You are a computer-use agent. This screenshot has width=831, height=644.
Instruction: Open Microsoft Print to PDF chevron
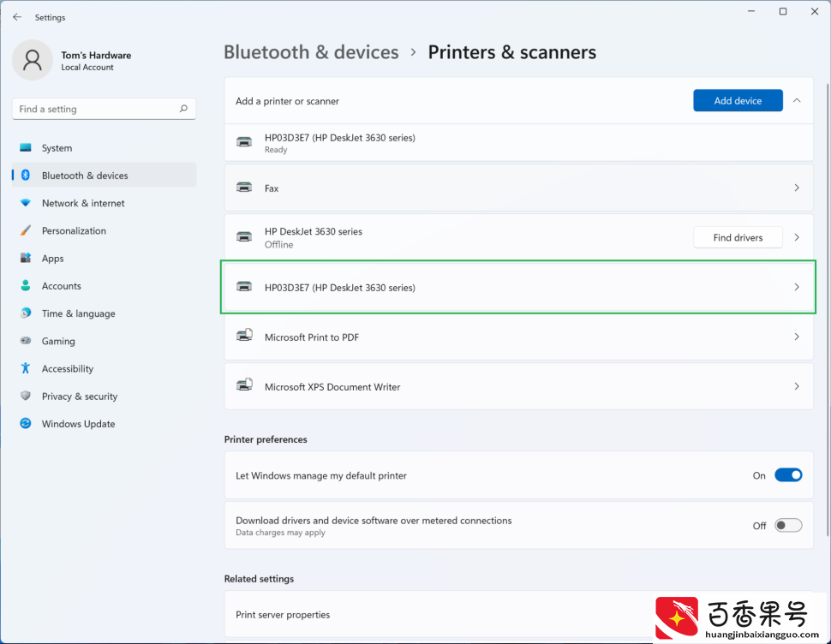tap(797, 337)
